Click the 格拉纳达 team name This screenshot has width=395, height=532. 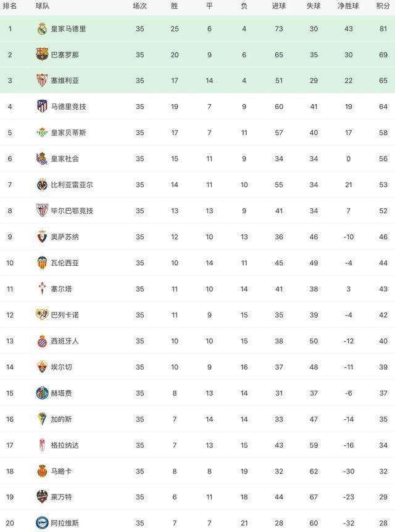[65, 445]
